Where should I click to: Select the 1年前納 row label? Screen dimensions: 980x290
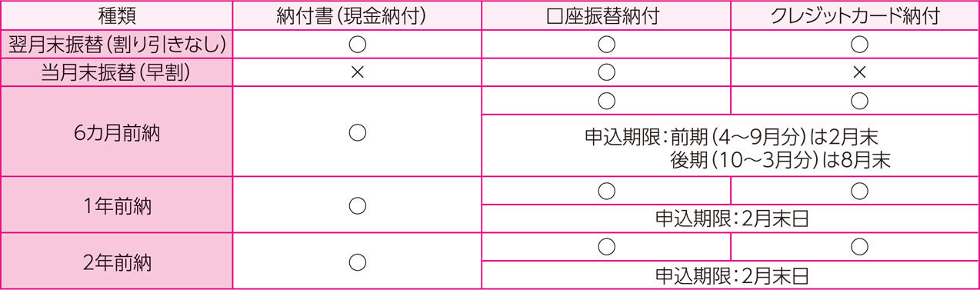click(116, 205)
